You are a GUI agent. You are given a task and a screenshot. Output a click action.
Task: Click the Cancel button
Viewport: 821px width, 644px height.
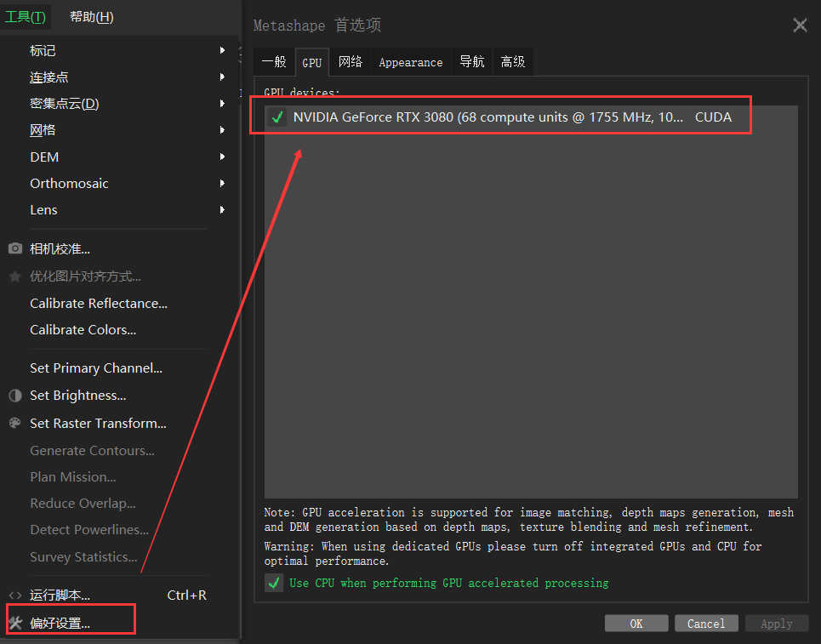pos(706,624)
